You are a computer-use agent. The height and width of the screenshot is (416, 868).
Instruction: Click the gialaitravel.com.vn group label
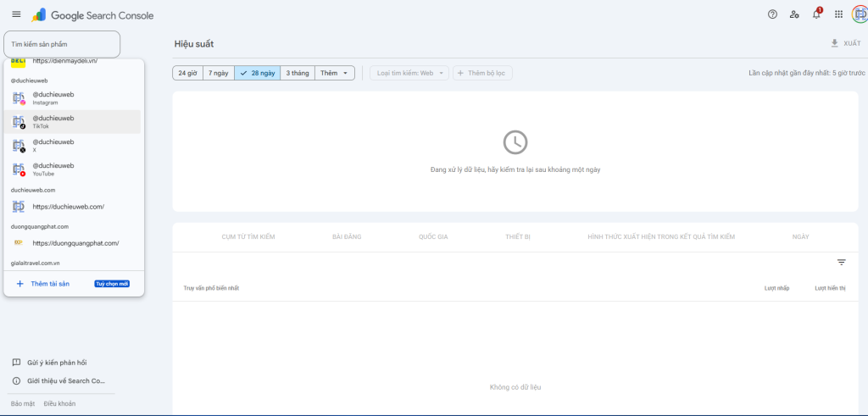(35, 263)
